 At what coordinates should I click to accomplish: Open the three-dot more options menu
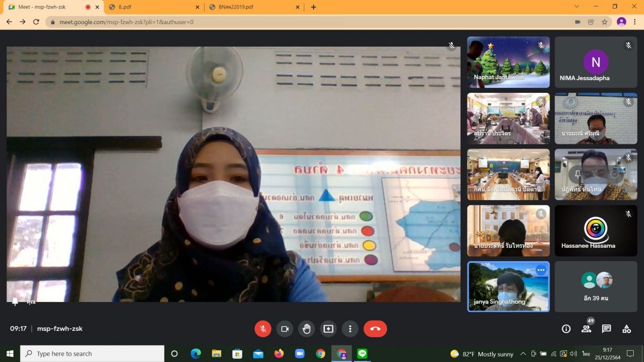(x=350, y=329)
